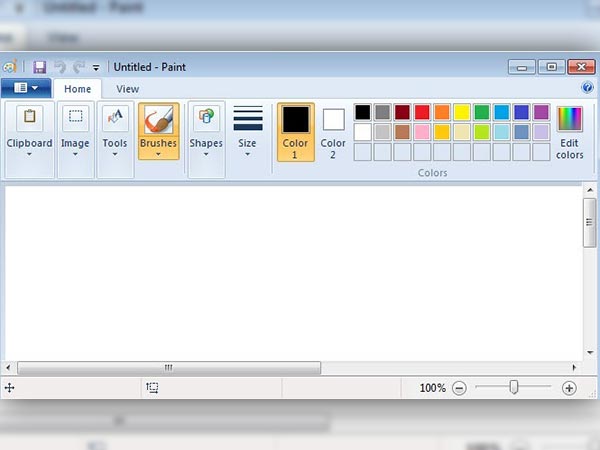Viewport: 600px width, 450px height.
Task: Expand the Clipboard group dropdown
Action: click(x=29, y=141)
